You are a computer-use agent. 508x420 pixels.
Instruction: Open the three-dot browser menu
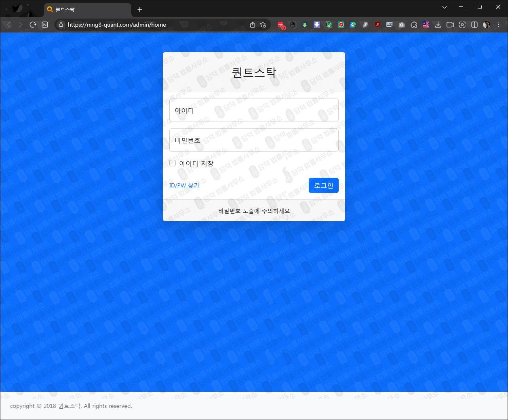(x=499, y=25)
